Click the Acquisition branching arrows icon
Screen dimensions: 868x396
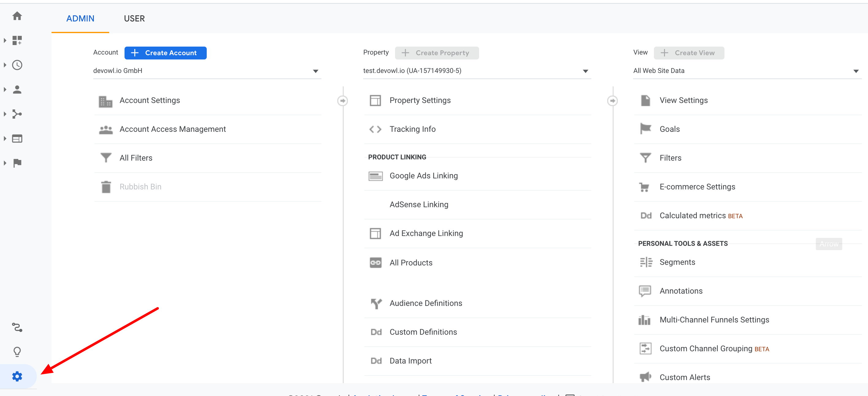(x=17, y=114)
